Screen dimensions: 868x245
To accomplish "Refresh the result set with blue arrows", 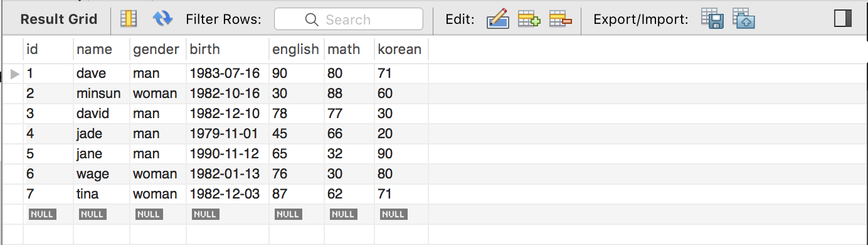I will click(162, 19).
